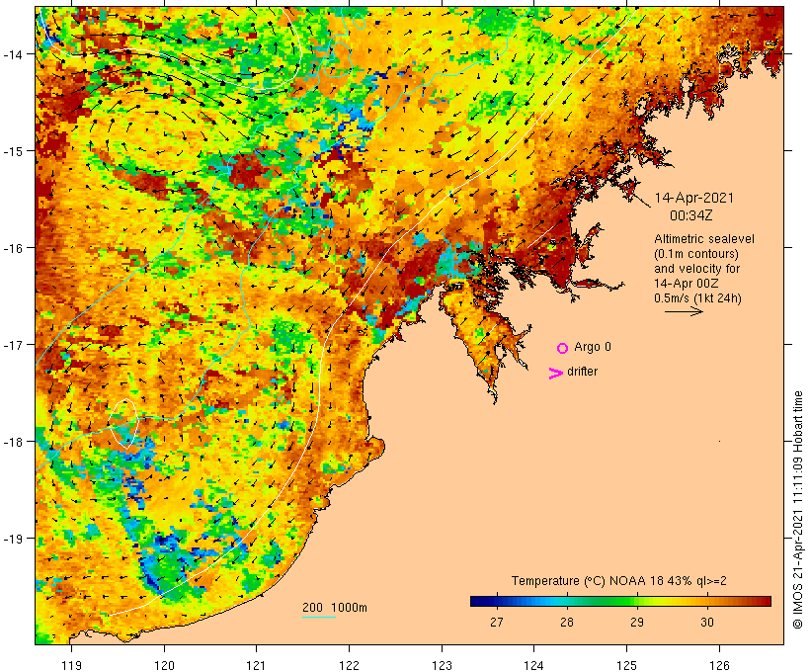This screenshot has height=672, width=810.
Task: Click the time label 00:34Z
Action: point(691,215)
